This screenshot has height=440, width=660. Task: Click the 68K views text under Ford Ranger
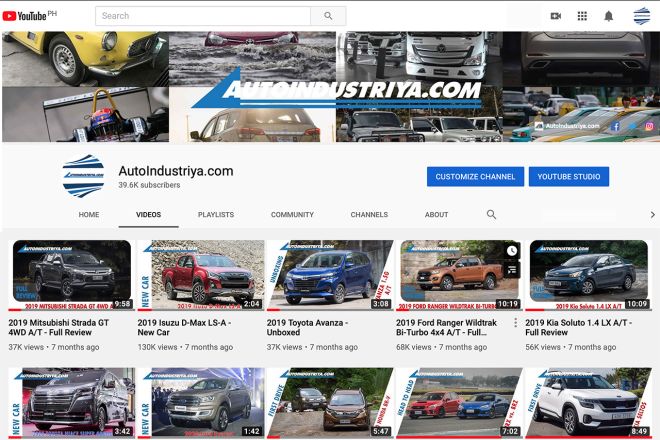[414, 347]
